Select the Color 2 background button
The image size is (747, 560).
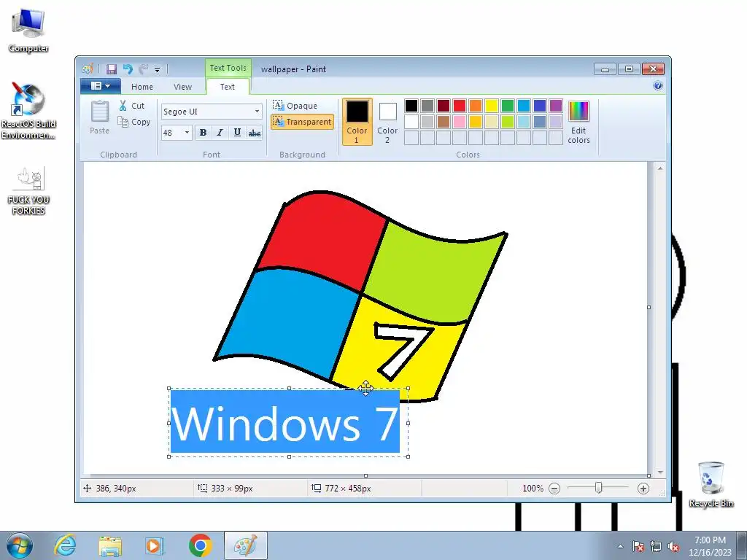(387, 122)
